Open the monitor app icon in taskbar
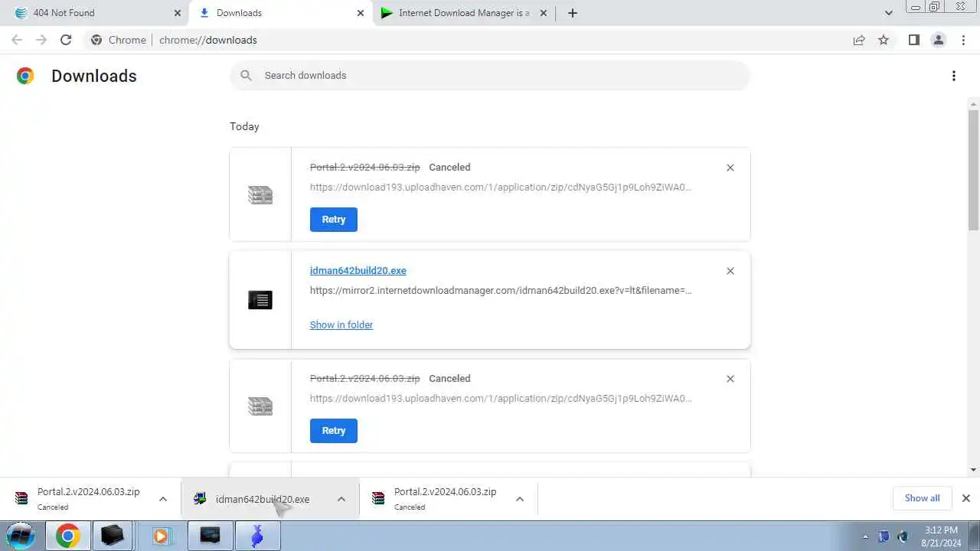The height and width of the screenshot is (551, 980). [x=210, y=536]
